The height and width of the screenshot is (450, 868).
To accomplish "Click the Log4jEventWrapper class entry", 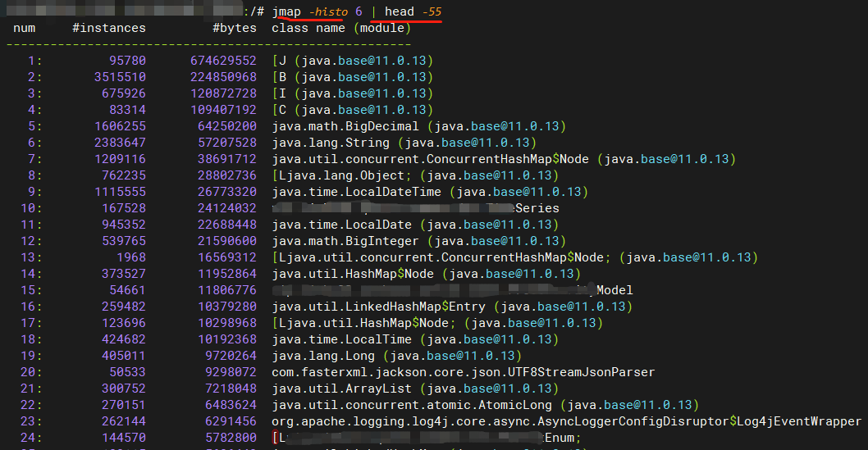I will click(x=566, y=421).
